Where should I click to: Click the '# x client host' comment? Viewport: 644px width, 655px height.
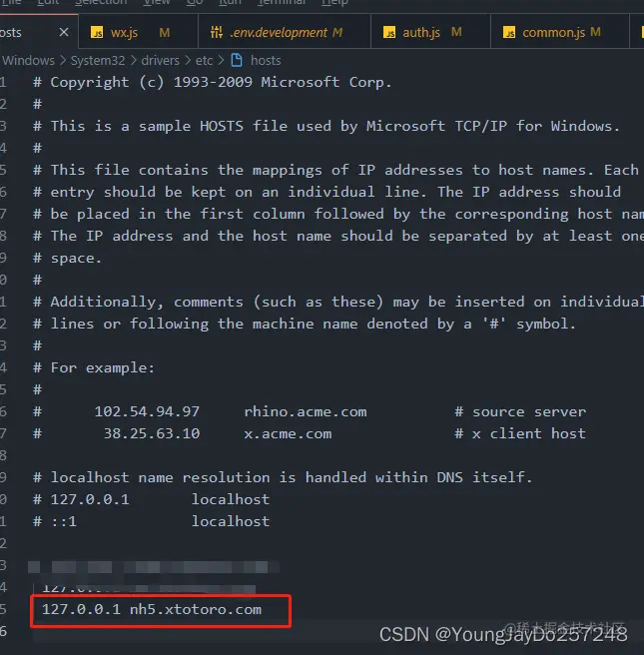point(520,433)
